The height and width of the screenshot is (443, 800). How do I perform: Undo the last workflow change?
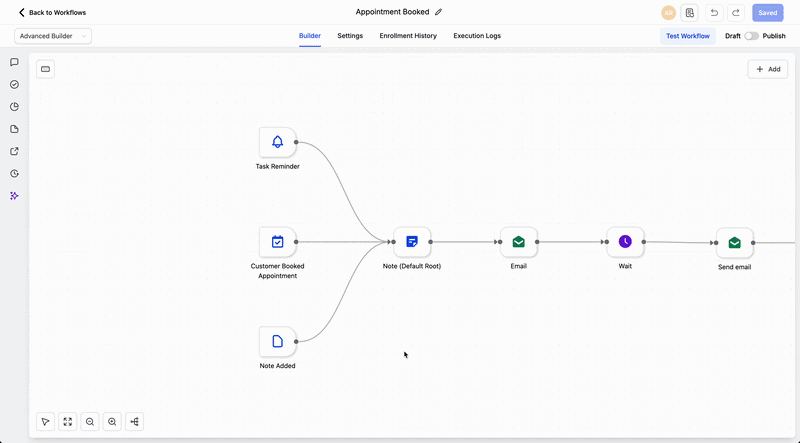click(714, 13)
